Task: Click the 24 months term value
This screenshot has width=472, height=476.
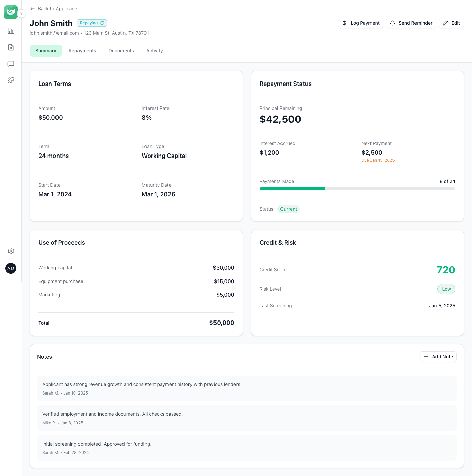Action: click(x=53, y=156)
